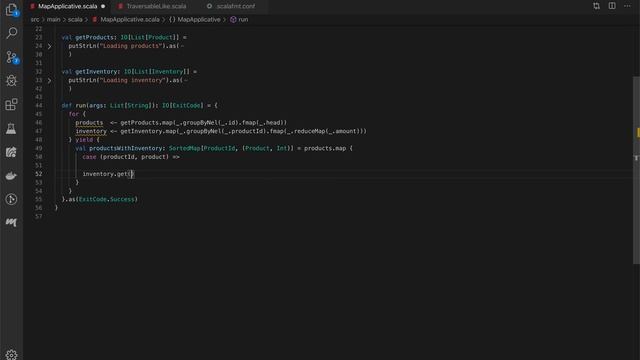Open the Manage gear icon
640x360 pixels.
(x=11, y=355)
